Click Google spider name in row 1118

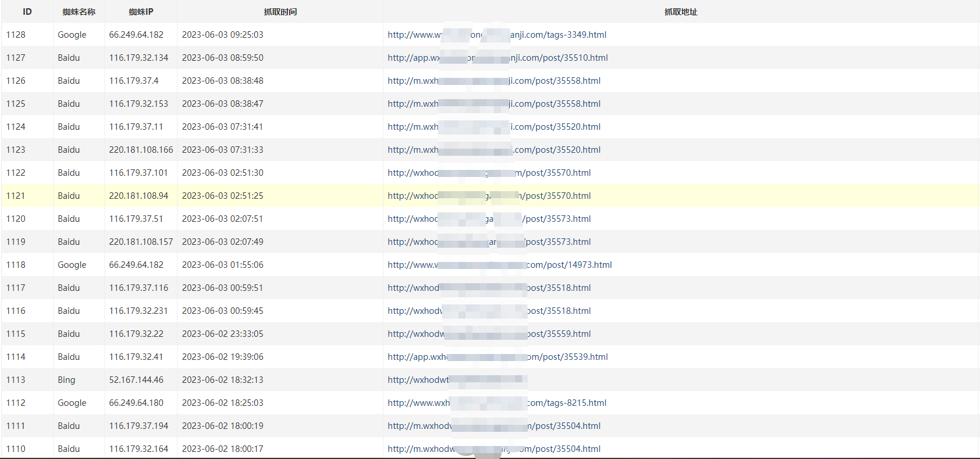pyautogui.click(x=72, y=265)
